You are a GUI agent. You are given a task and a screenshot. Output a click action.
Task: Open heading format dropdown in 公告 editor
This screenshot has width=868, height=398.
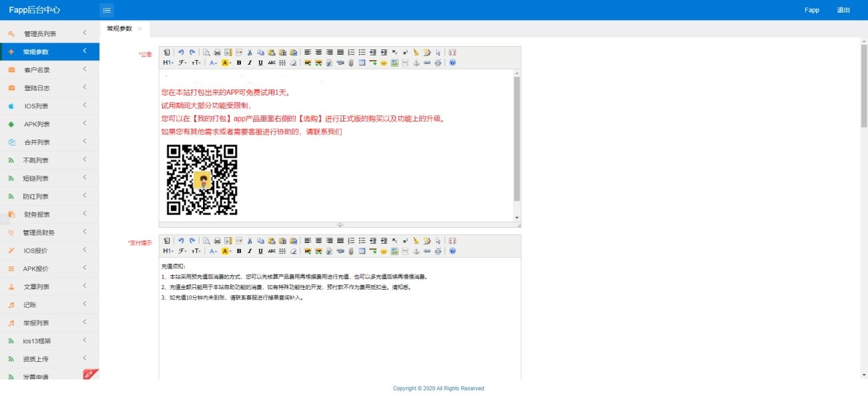pos(168,63)
